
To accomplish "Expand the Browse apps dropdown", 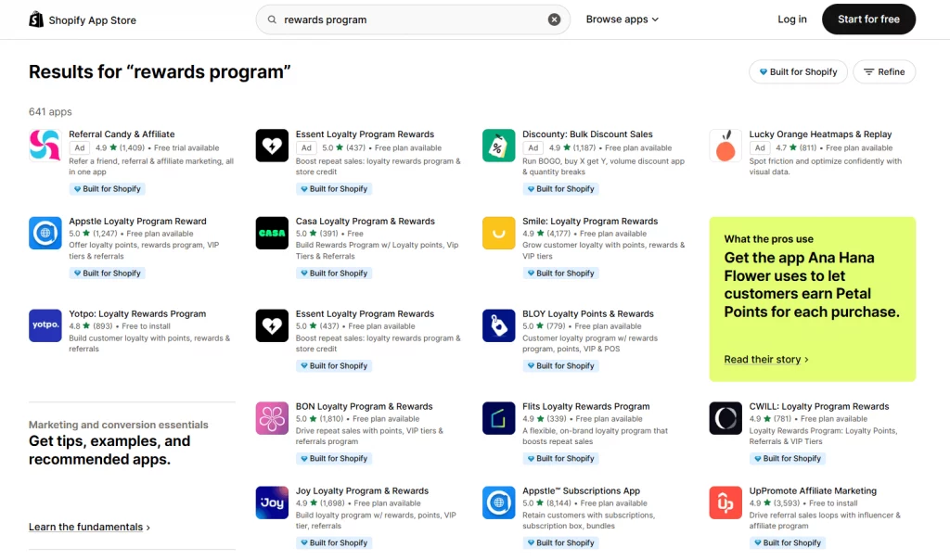I will tap(622, 19).
